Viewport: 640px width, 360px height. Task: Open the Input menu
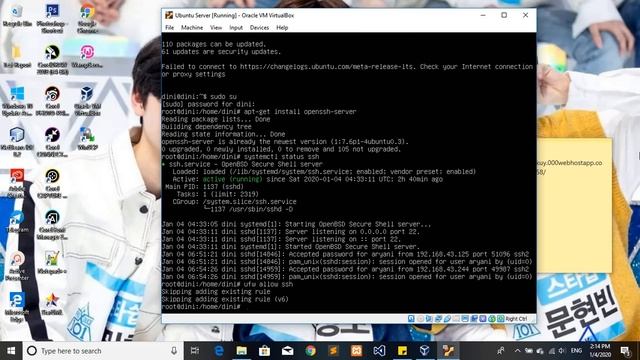(x=236, y=28)
